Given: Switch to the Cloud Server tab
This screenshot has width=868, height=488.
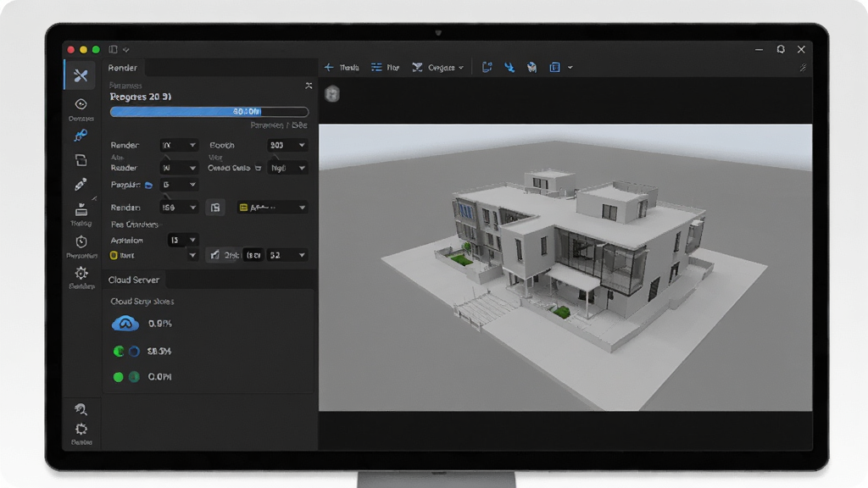Looking at the screenshot, I should point(133,280).
